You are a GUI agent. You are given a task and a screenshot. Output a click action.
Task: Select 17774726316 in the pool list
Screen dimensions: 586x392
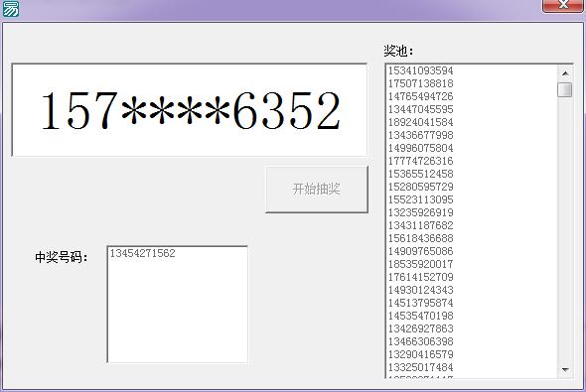pos(420,161)
